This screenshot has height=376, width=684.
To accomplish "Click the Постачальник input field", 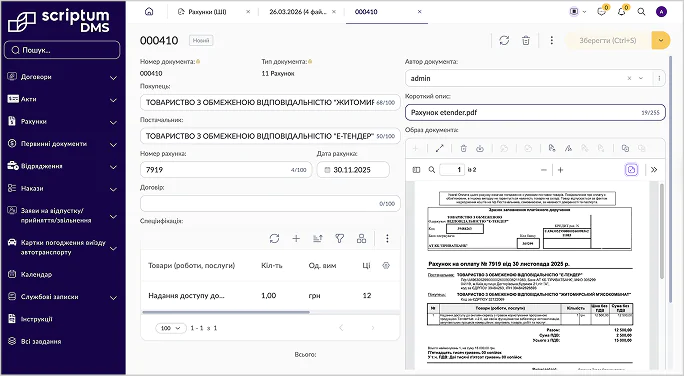I will [x=270, y=136].
